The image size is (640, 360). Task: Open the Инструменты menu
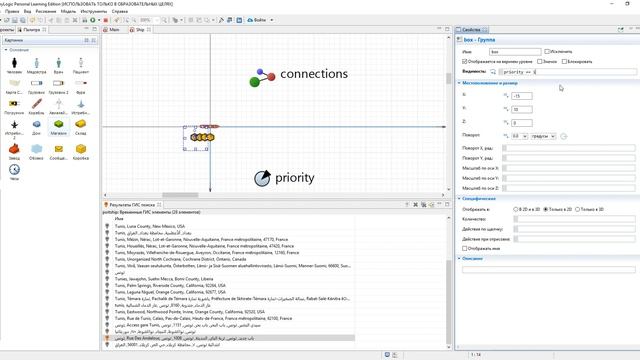coord(93,11)
